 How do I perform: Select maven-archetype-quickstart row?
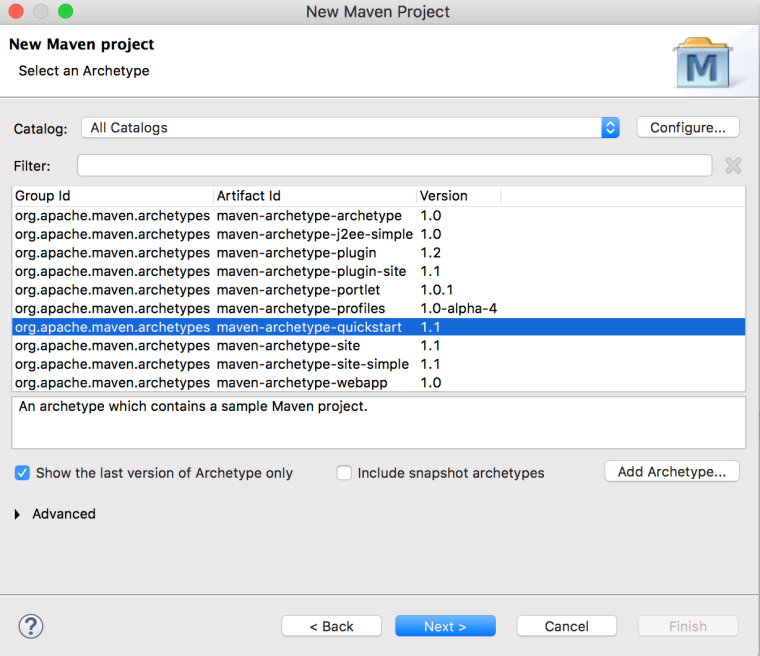tap(379, 327)
